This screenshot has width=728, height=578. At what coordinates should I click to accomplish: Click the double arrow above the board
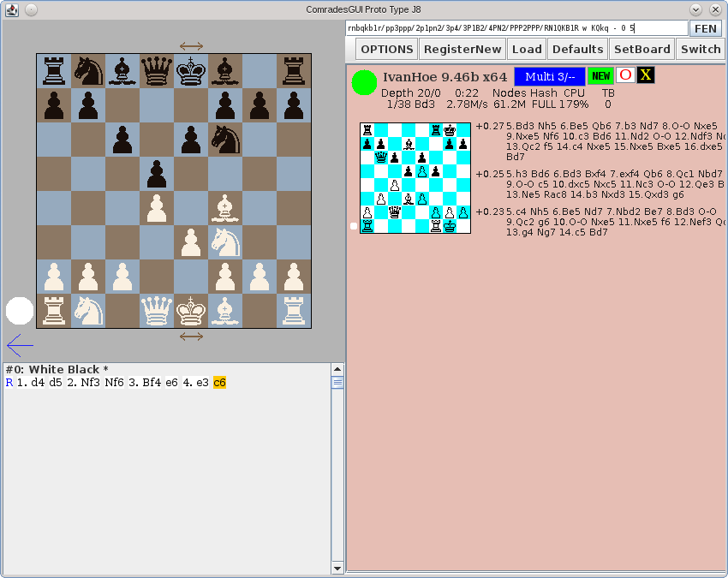pos(191,46)
